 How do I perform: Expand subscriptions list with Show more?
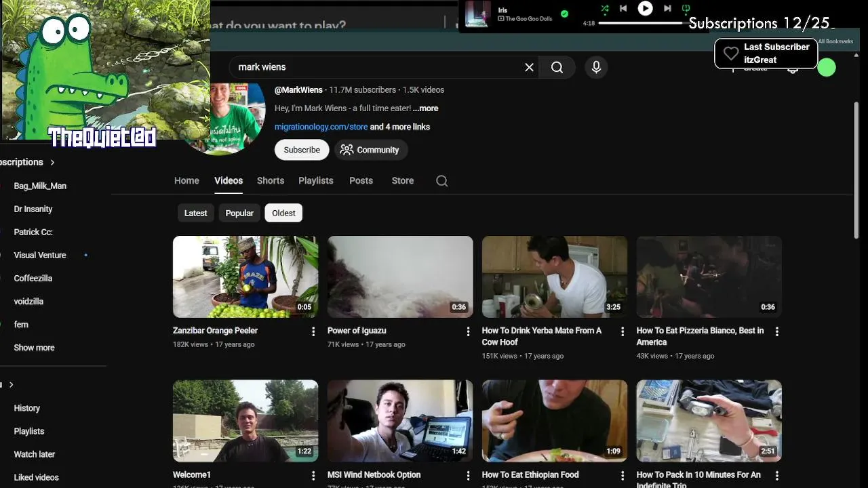pos(34,347)
